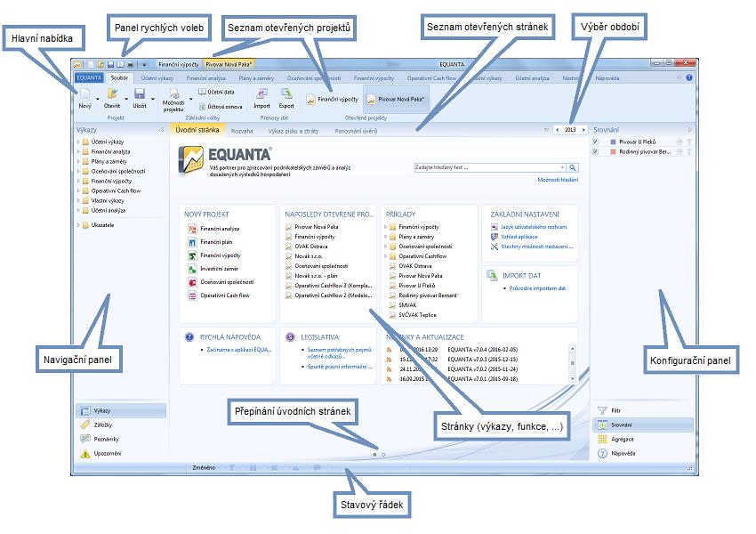Expand the Finanční analýza tree node
This screenshot has width=756, height=534.
pos(78,151)
